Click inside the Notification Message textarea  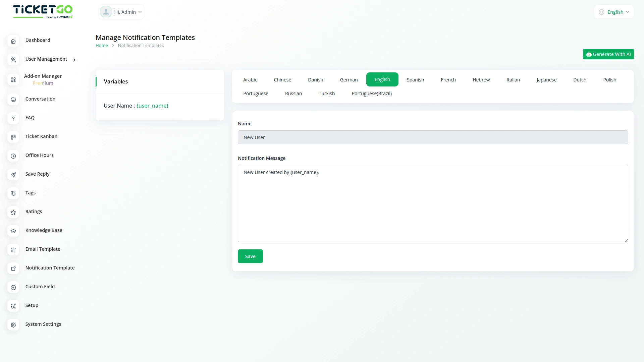click(x=433, y=203)
